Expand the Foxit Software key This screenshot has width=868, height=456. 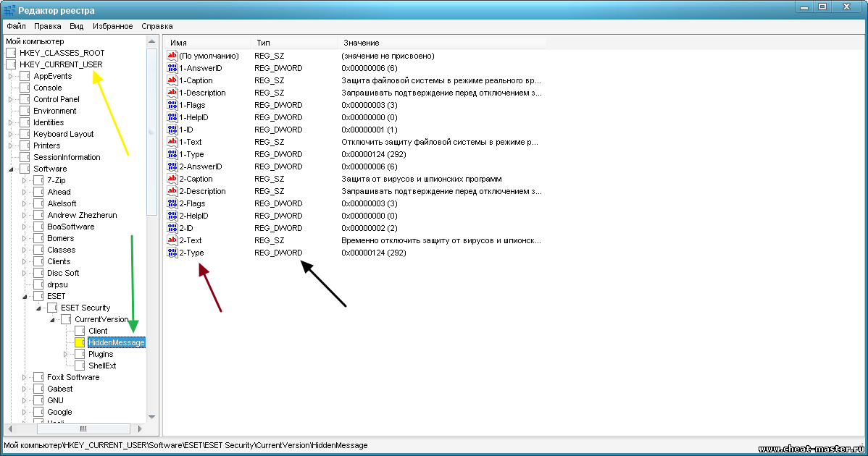pos(25,378)
